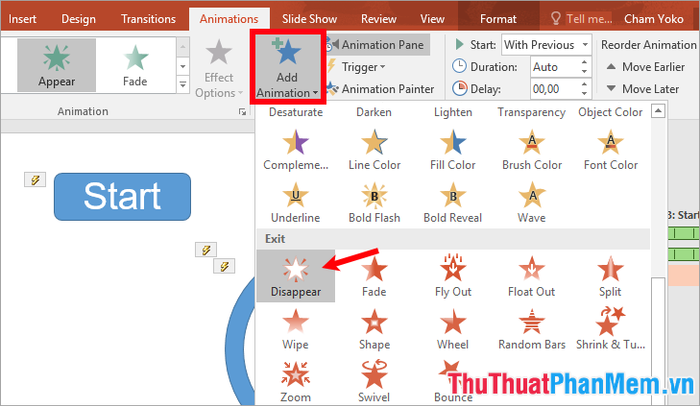The image size is (700, 406).
Task: Choose the Line Color emphasis effect
Action: click(x=374, y=150)
